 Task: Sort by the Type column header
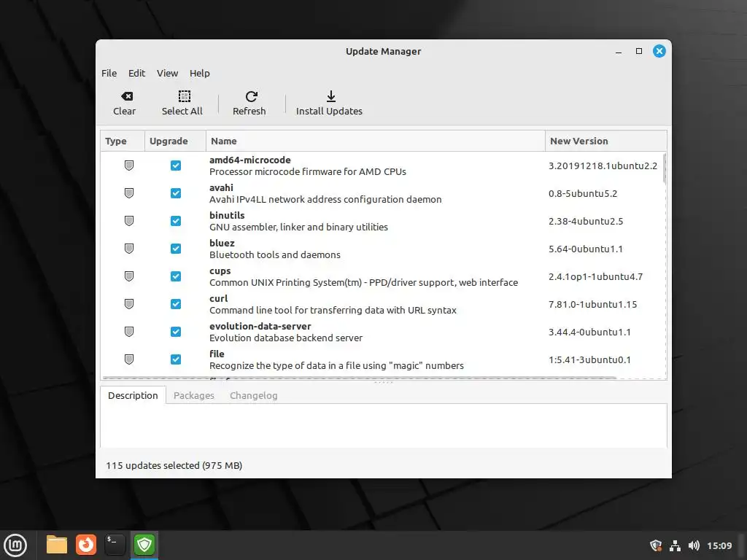click(x=123, y=141)
